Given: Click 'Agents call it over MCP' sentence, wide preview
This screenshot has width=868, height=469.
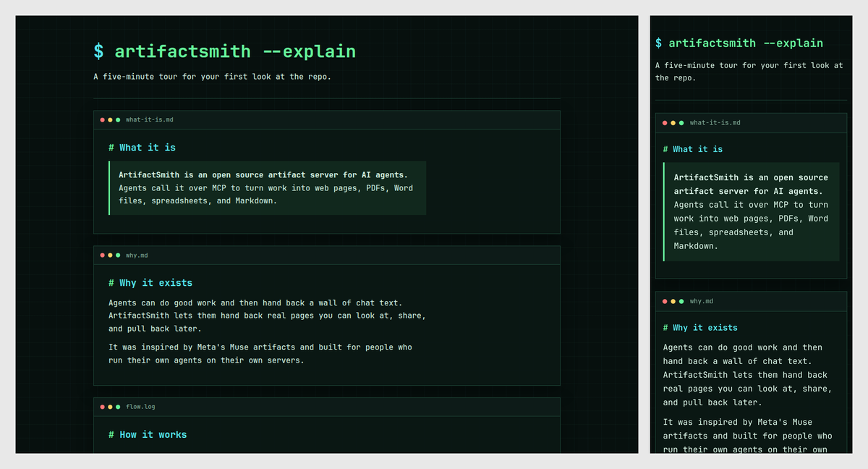Looking at the screenshot, I should pyautogui.click(x=266, y=194).
